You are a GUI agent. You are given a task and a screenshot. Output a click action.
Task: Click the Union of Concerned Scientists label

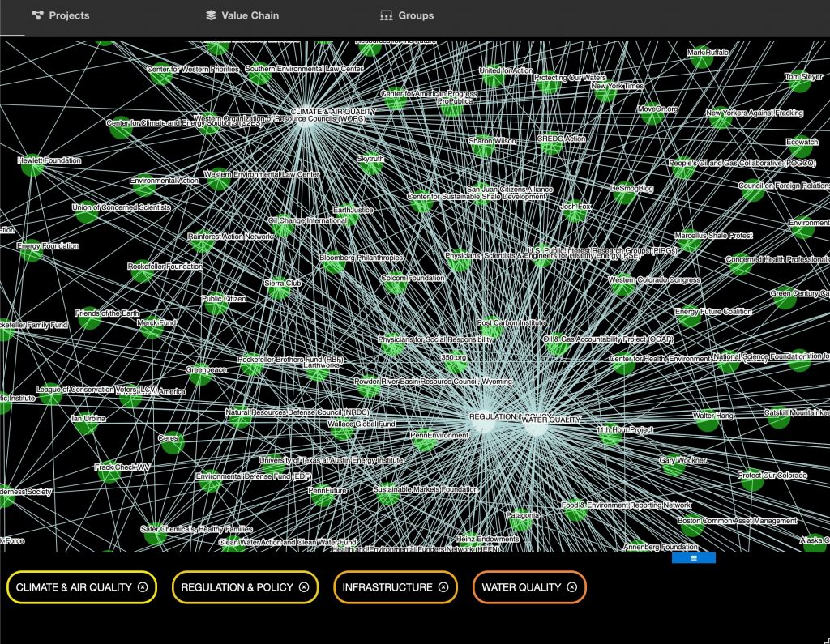click(122, 207)
